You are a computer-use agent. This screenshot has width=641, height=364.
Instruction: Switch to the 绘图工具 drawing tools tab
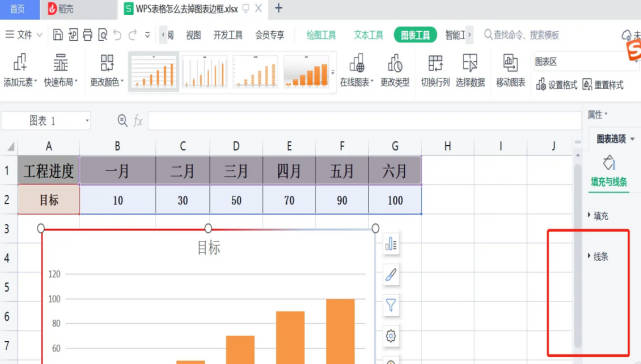(x=321, y=35)
